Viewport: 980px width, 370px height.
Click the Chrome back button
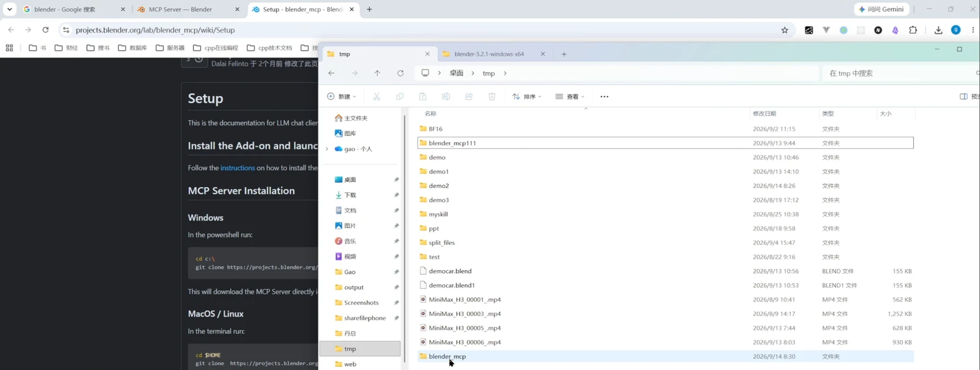click(x=11, y=30)
